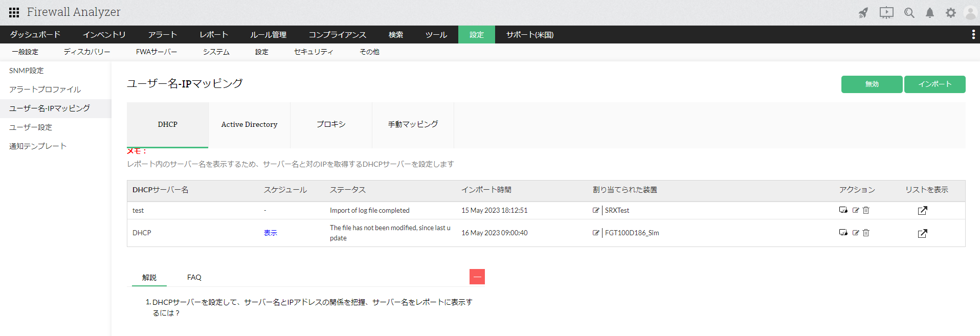Switch to the FAQ tab
The image size is (980, 336).
pos(194,277)
